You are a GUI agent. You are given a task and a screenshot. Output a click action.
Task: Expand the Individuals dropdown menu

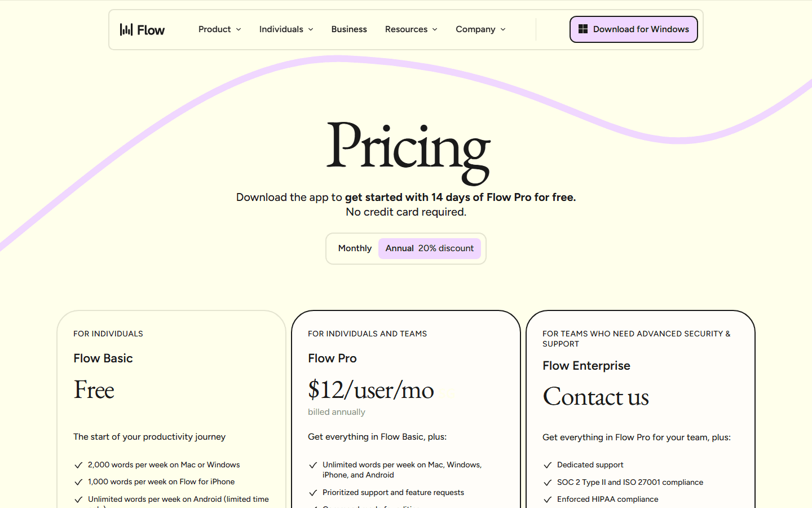(286, 29)
